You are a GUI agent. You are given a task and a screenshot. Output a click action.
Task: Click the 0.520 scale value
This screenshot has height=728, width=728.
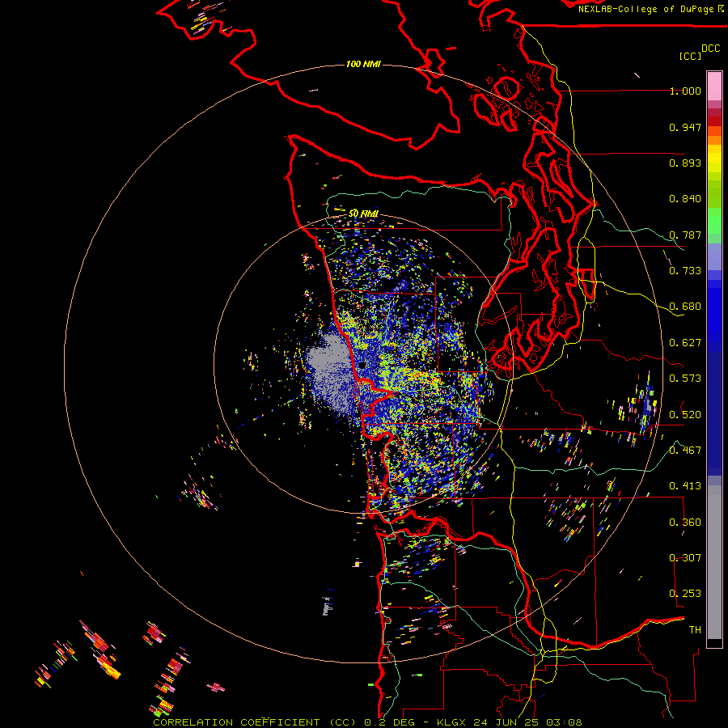pos(685,414)
